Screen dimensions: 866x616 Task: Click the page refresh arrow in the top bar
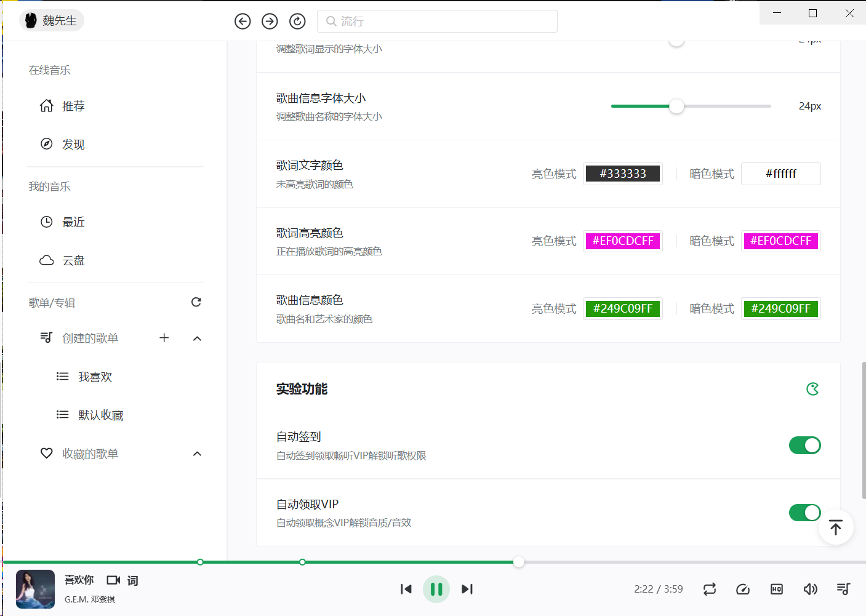297,20
